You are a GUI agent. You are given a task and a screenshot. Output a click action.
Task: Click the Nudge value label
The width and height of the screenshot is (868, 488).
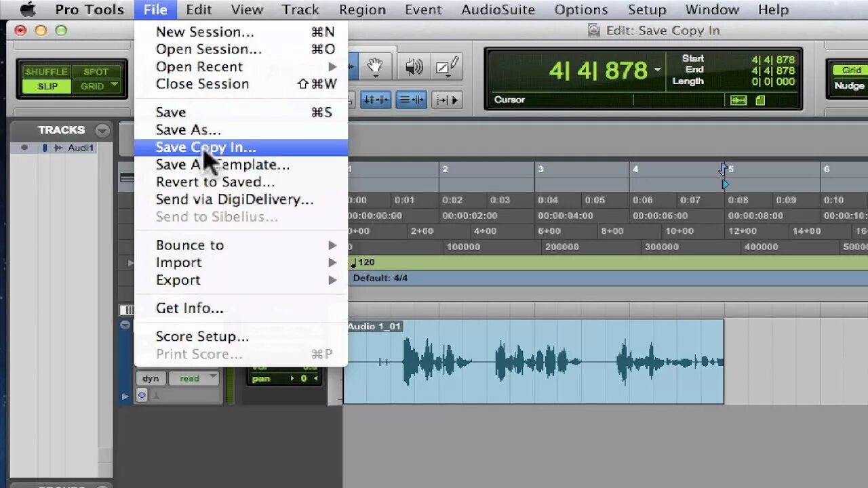coord(849,86)
